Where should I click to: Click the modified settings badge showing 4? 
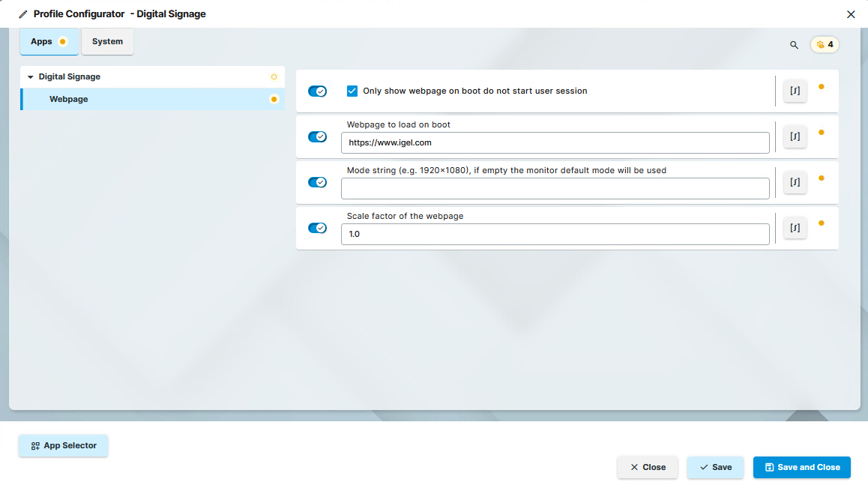[x=825, y=44]
